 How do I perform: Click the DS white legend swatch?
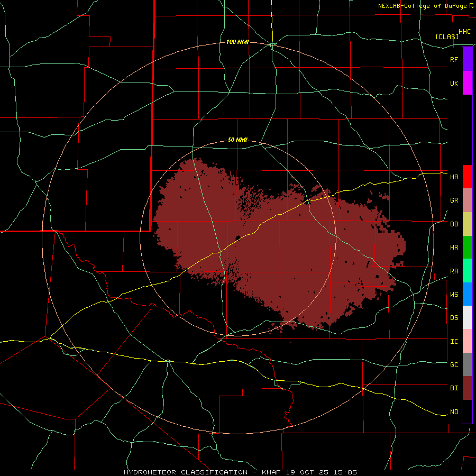click(x=467, y=317)
